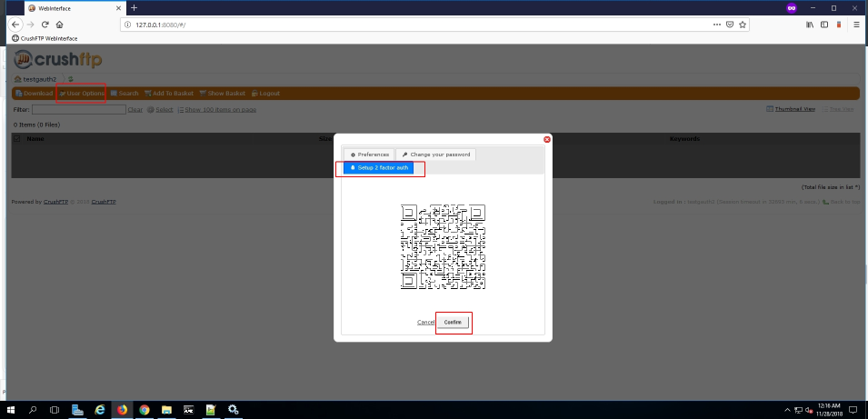Click Search in the orange toolbar
868x419 pixels.
(x=125, y=93)
